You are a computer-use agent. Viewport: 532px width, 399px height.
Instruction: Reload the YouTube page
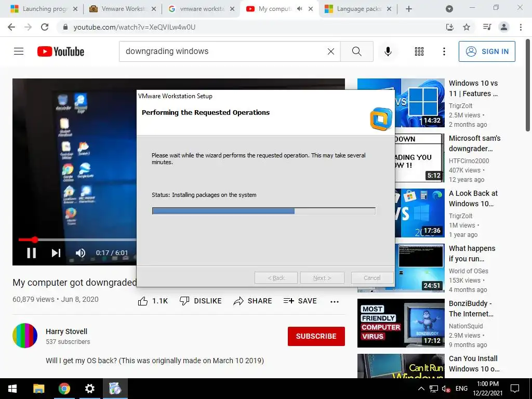[45, 27]
